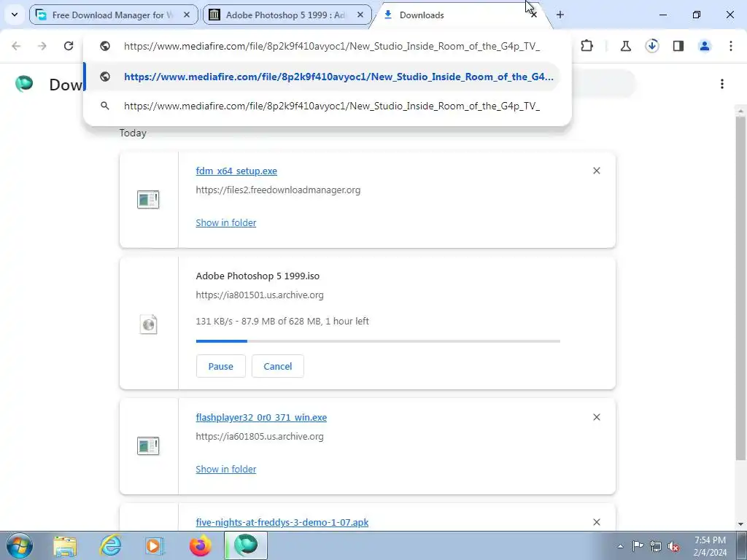Open a new tab with plus button
The image size is (747, 560).
click(x=560, y=15)
